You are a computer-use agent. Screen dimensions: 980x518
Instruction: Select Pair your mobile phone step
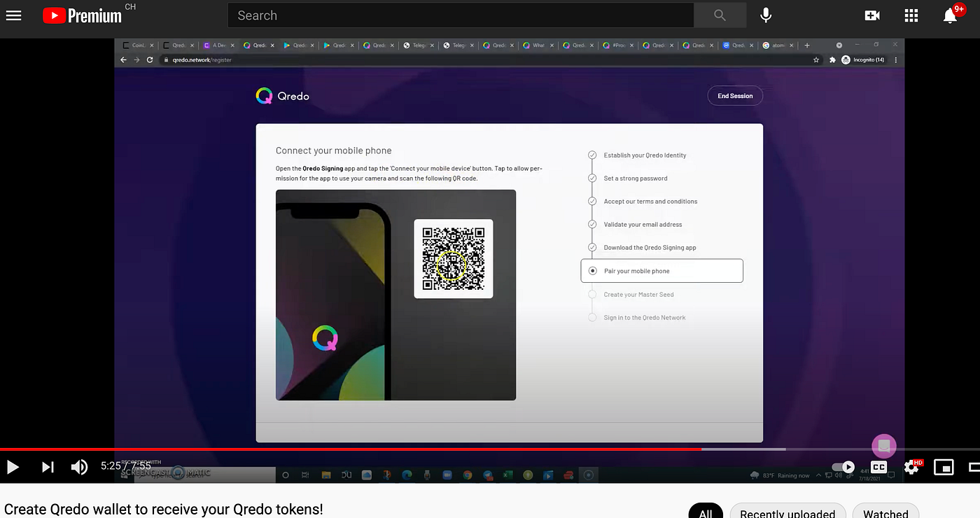coord(661,271)
